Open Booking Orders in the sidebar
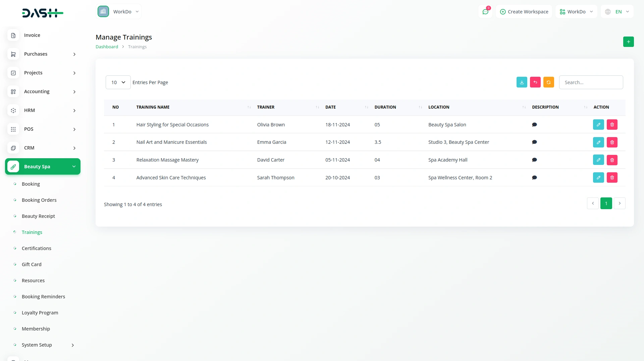Screen dimensions: 644x361 (x=39, y=200)
